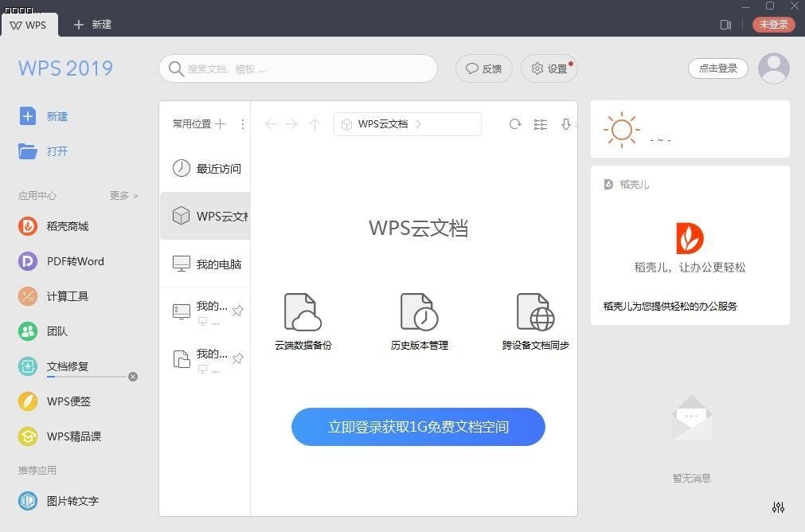This screenshot has height=532, width=805.
Task: Switch to the WPS tab
Action: point(29,25)
